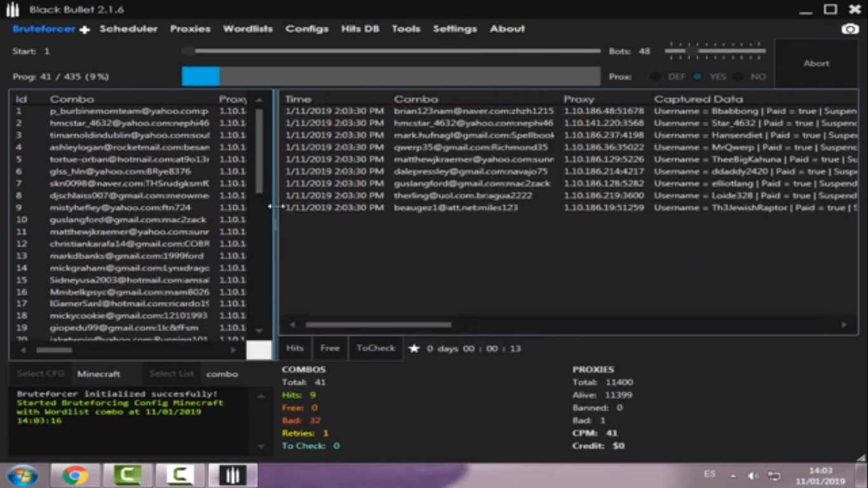Screen dimensions: 868x488
Task: Adjust the Bots count slider
Action: click(715, 51)
